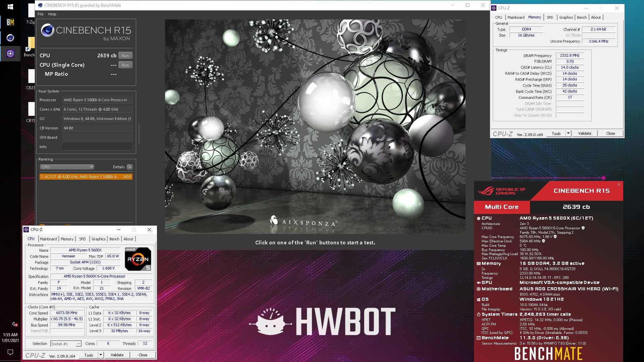Close the BenchMate result panel

click(619, 185)
